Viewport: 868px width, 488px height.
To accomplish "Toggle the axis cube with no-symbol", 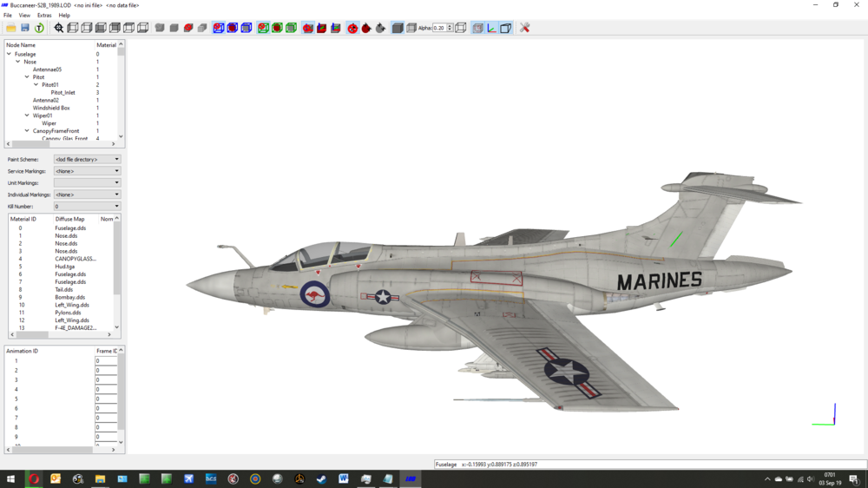I will (x=308, y=28).
